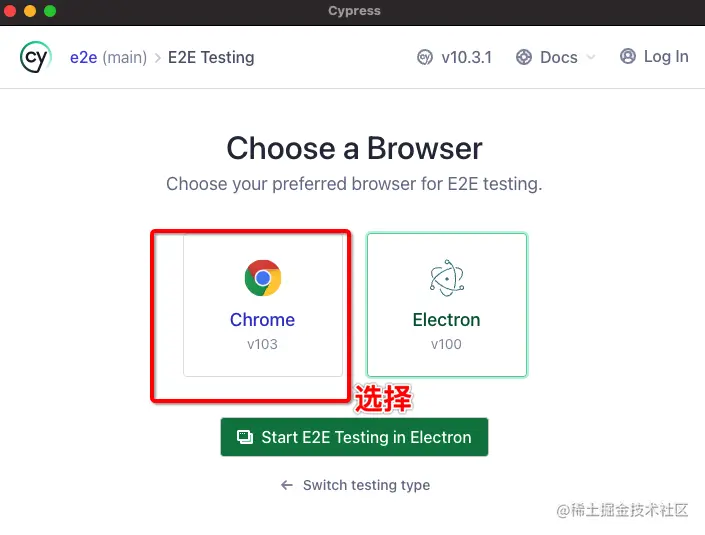Click the breadcrumb chevron separator
The width and height of the screenshot is (705, 535).
[158, 57]
